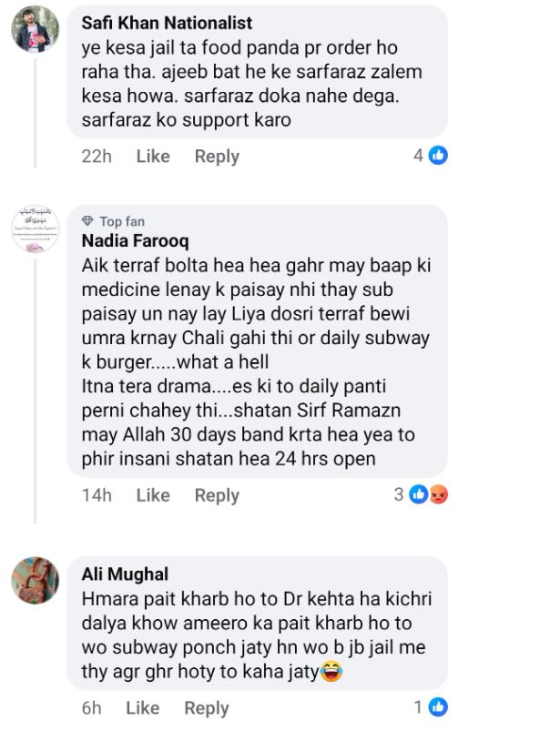Image resolution: width=560 pixels, height=741 pixels.
Task: Open Nadia Farooq's profile avatar
Action: pyautogui.click(x=35, y=228)
